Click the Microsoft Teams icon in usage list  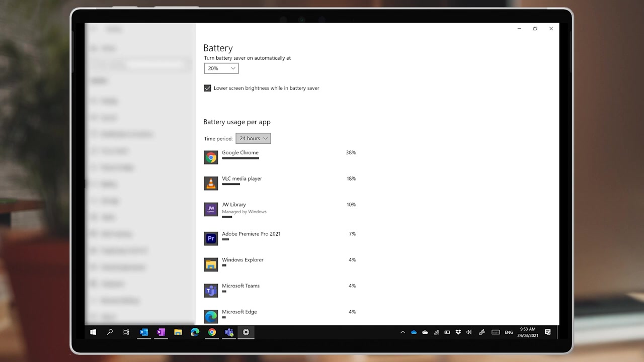211,291
